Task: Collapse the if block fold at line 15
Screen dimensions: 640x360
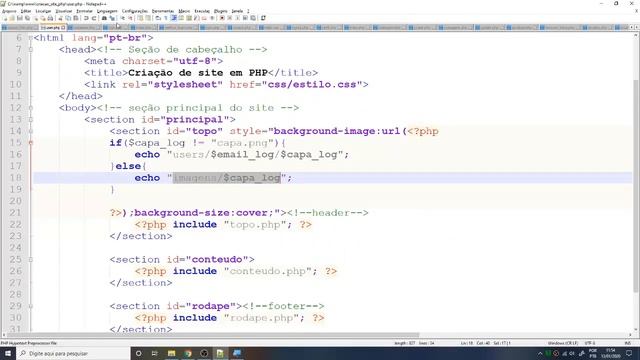Action: click(31, 143)
